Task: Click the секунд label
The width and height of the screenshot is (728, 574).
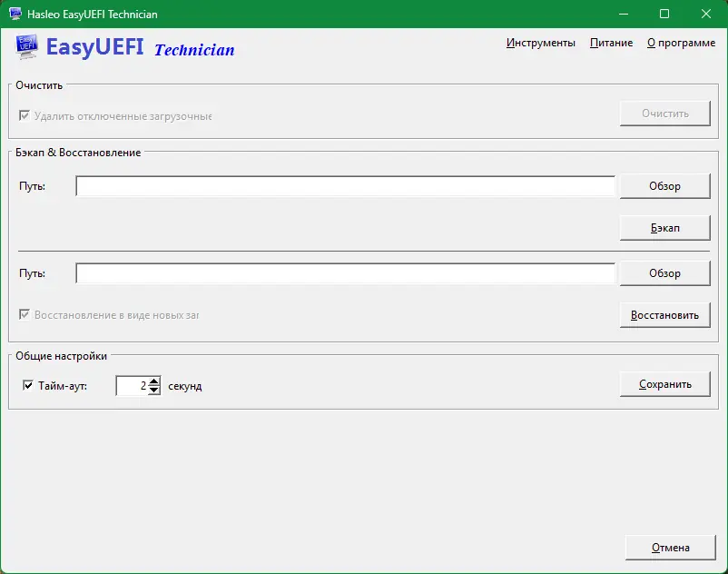Action: tap(185, 386)
